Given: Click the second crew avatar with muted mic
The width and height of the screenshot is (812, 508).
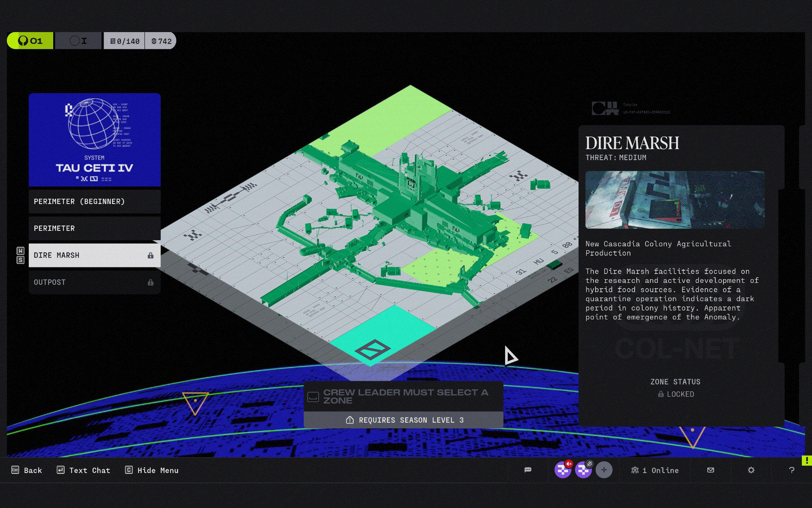Looking at the screenshot, I should coord(583,471).
